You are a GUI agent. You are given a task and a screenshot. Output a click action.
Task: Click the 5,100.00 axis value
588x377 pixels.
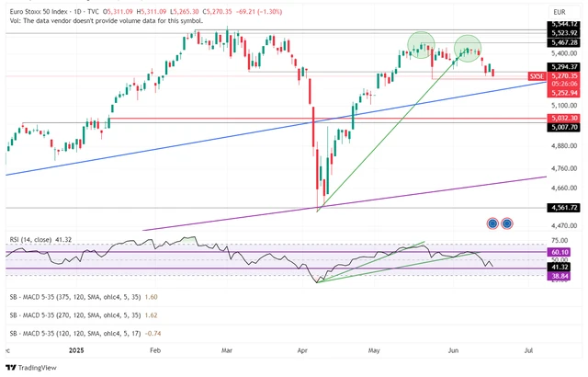coord(563,106)
